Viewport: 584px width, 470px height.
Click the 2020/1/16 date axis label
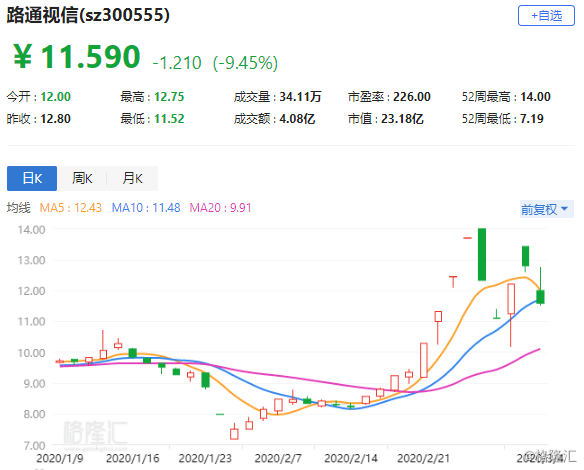click(132, 458)
